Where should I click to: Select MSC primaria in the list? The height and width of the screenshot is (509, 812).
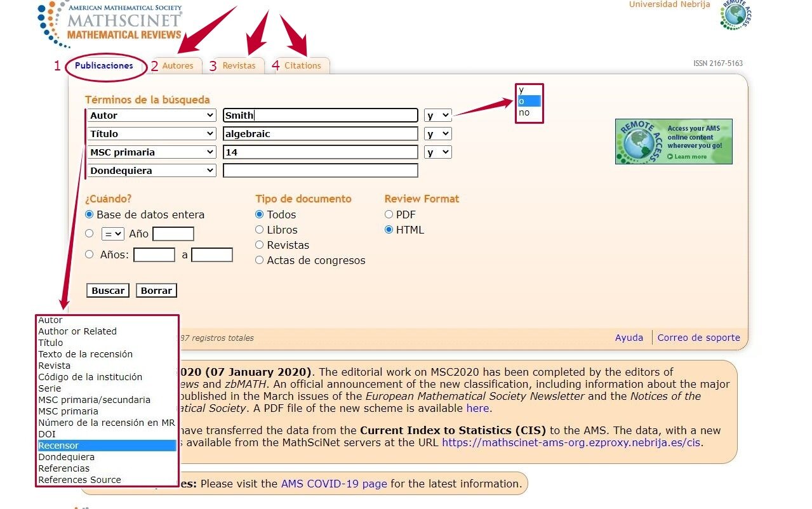[x=107, y=411]
